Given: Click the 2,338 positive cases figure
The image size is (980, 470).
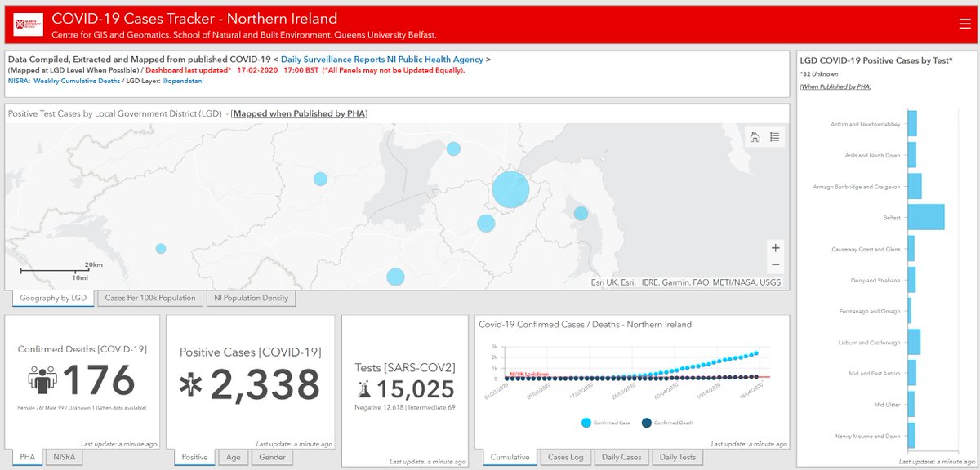Looking at the screenshot, I should click(265, 384).
